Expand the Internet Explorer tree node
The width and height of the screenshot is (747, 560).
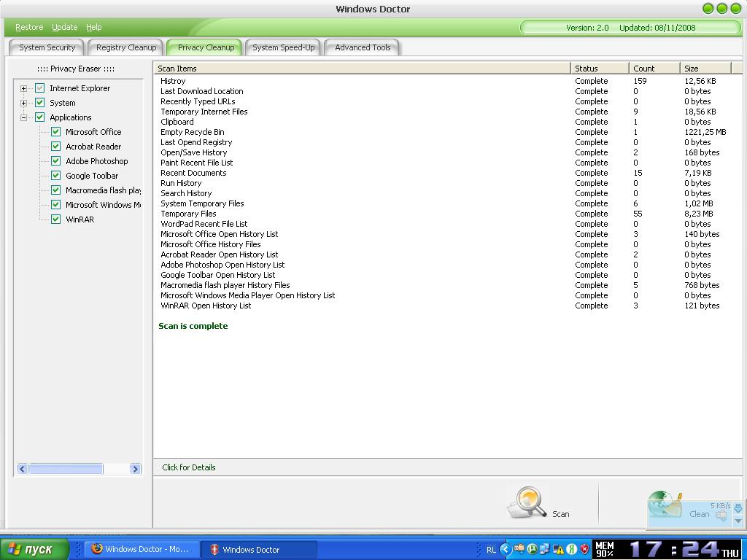(23, 88)
